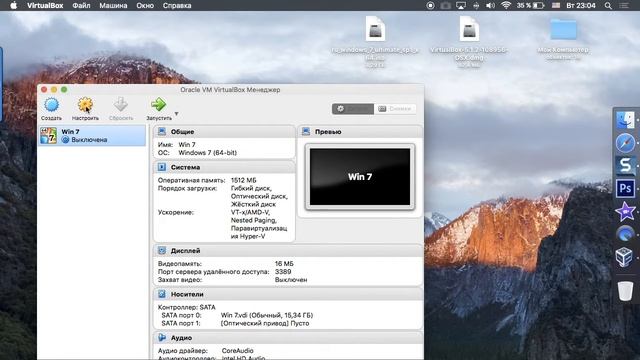Open the Машина menu
Image resolution: width=640 pixels, height=360 pixels.
click(113, 5)
